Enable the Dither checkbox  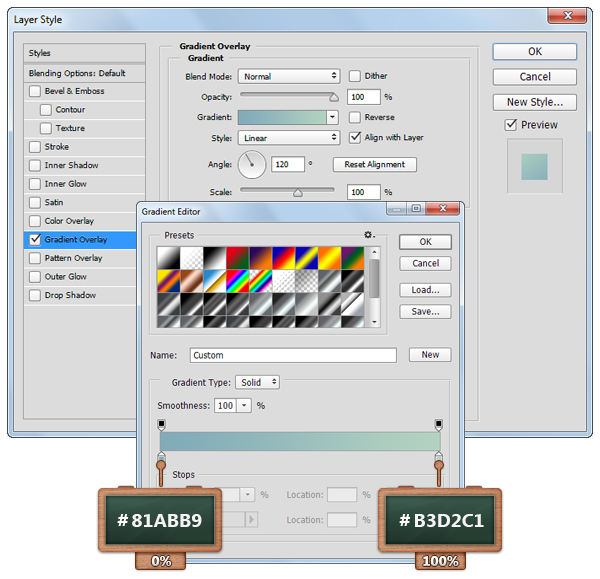pos(355,76)
